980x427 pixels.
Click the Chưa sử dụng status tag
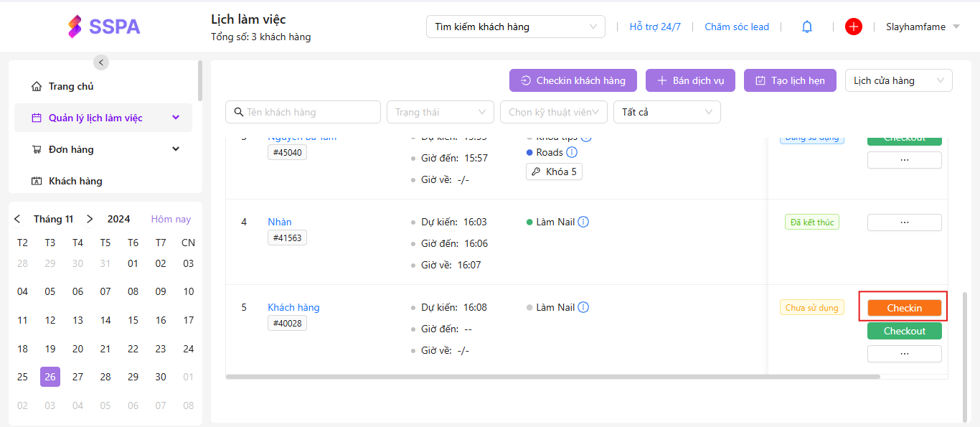(x=812, y=308)
